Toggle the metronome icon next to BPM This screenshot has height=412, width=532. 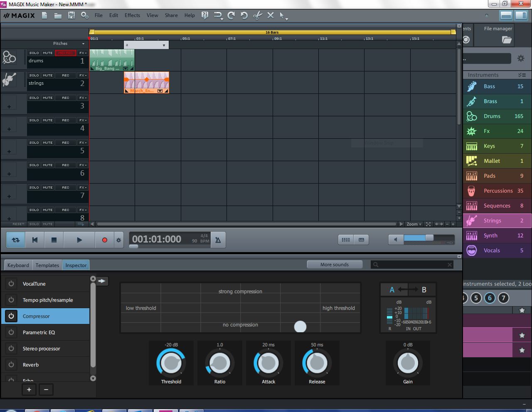coord(218,240)
